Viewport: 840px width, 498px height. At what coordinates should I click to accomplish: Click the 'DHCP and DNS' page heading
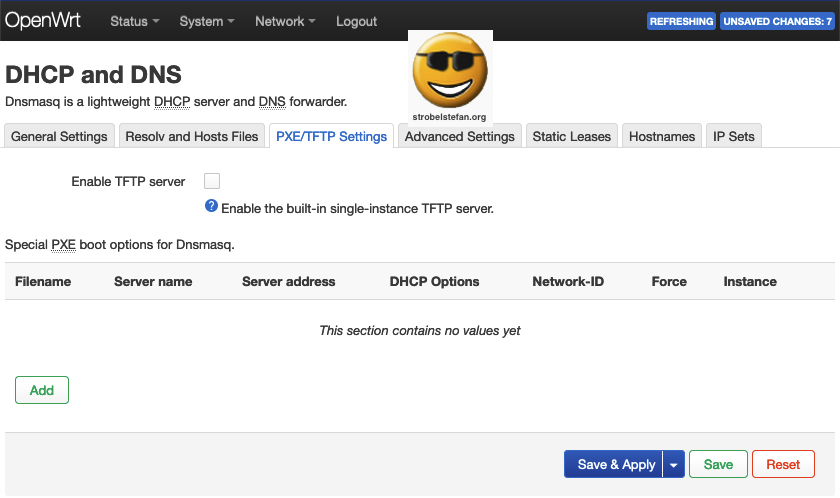coord(93,74)
